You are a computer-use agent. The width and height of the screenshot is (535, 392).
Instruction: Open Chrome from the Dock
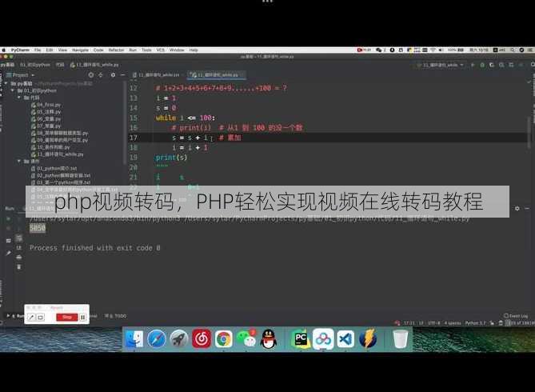tap(223, 339)
